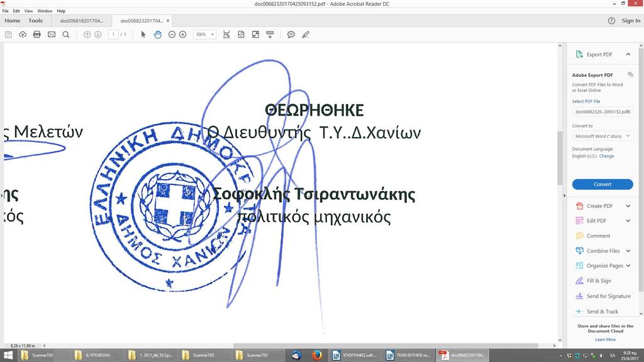Image resolution: width=644 pixels, height=362 pixels.
Task: Open Firefox from the taskbar
Action: click(317, 356)
